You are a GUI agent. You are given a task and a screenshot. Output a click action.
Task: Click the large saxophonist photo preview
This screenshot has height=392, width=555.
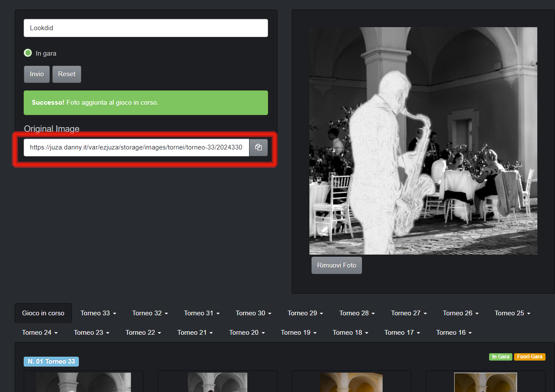tap(423, 141)
